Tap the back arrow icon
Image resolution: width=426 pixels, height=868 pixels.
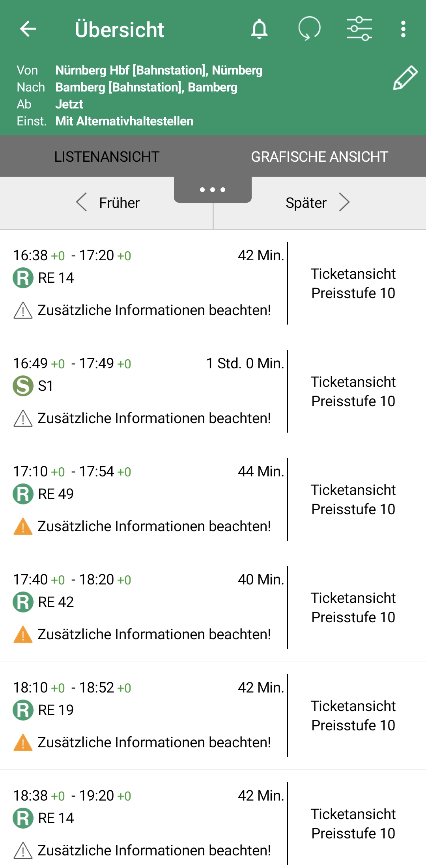coord(28,29)
